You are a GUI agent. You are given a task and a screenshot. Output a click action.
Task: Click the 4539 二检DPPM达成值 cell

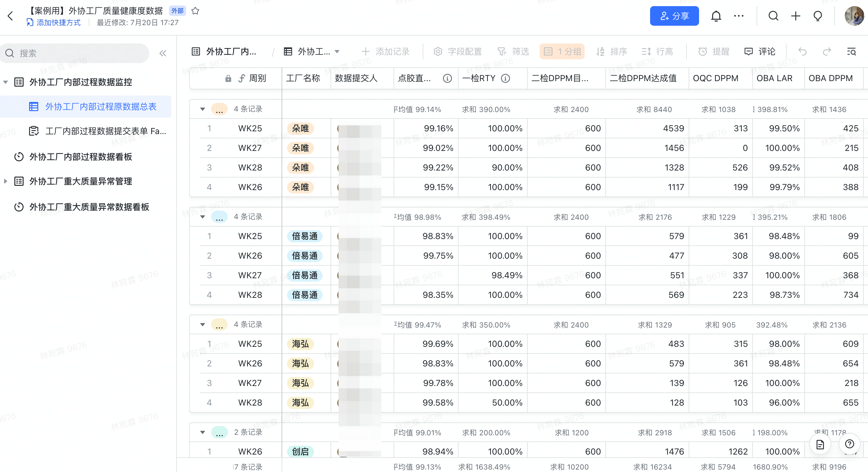tap(647, 128)
